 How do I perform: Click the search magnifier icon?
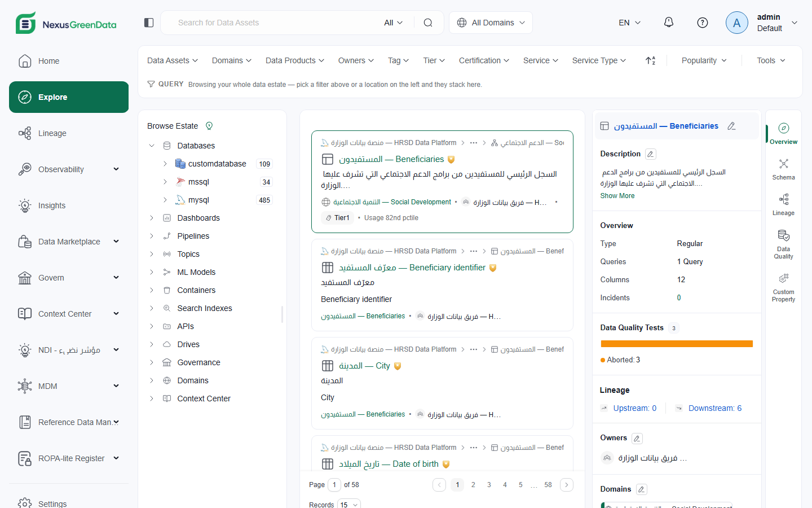click(x=428, y=23)
